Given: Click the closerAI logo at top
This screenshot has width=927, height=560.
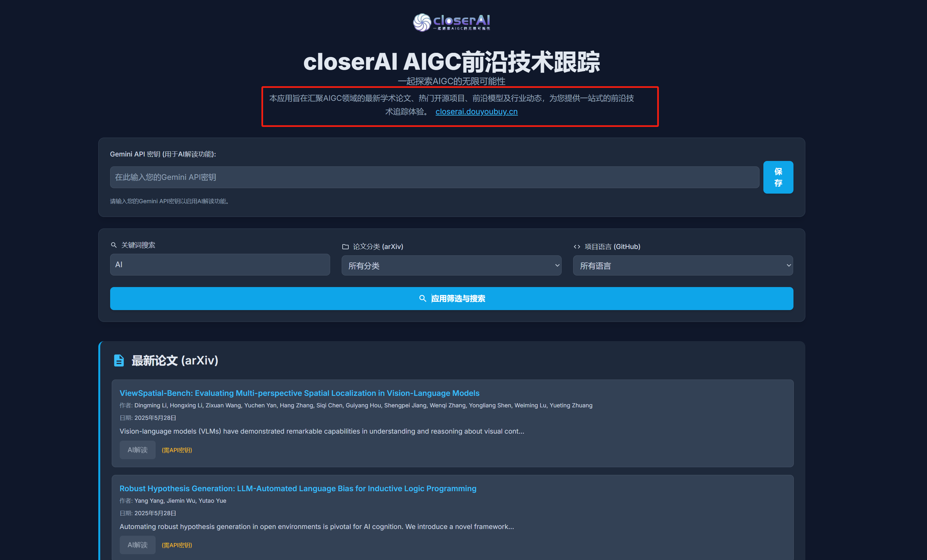Looking at the screenshot, I should [x=451, y=23].
